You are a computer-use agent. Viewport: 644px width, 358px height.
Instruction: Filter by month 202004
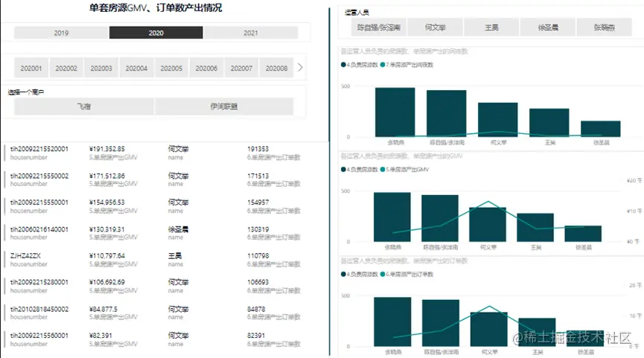click(x=136, y=68)
